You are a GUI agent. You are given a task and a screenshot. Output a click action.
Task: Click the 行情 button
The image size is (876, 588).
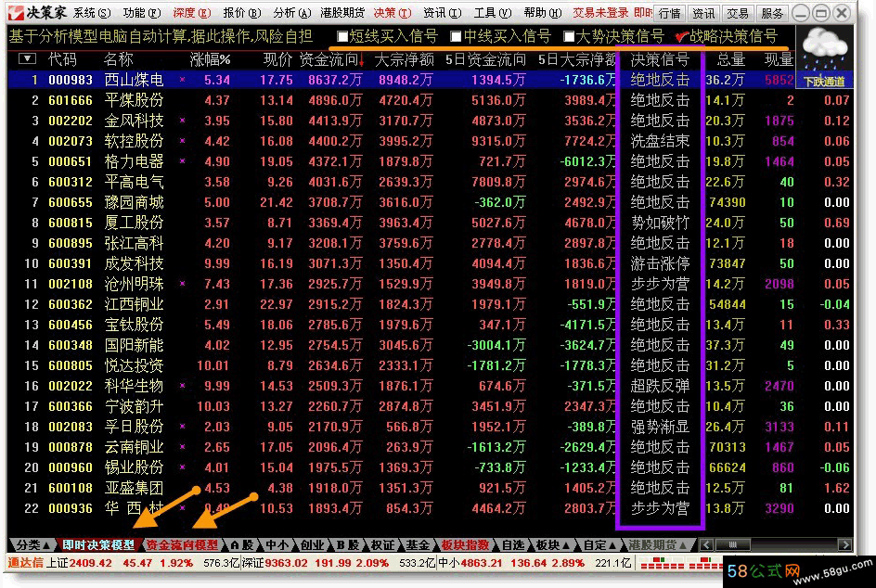tap(669, 13)
